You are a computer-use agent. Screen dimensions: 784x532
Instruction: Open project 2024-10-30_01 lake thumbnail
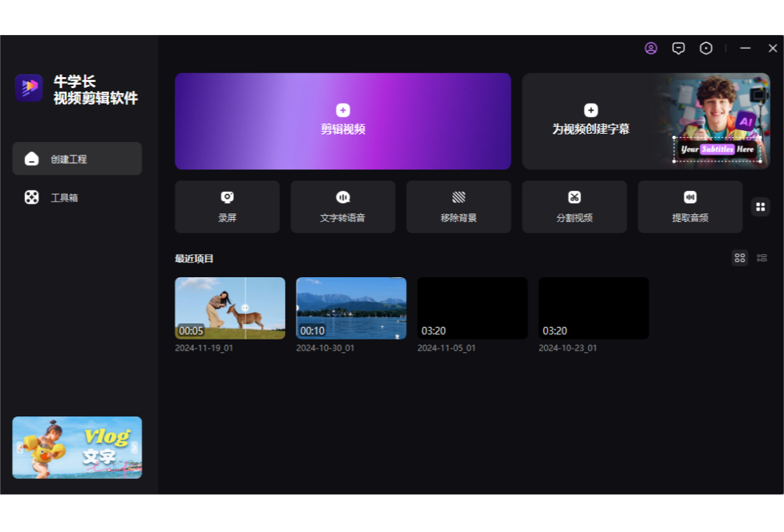coord(351,308)
